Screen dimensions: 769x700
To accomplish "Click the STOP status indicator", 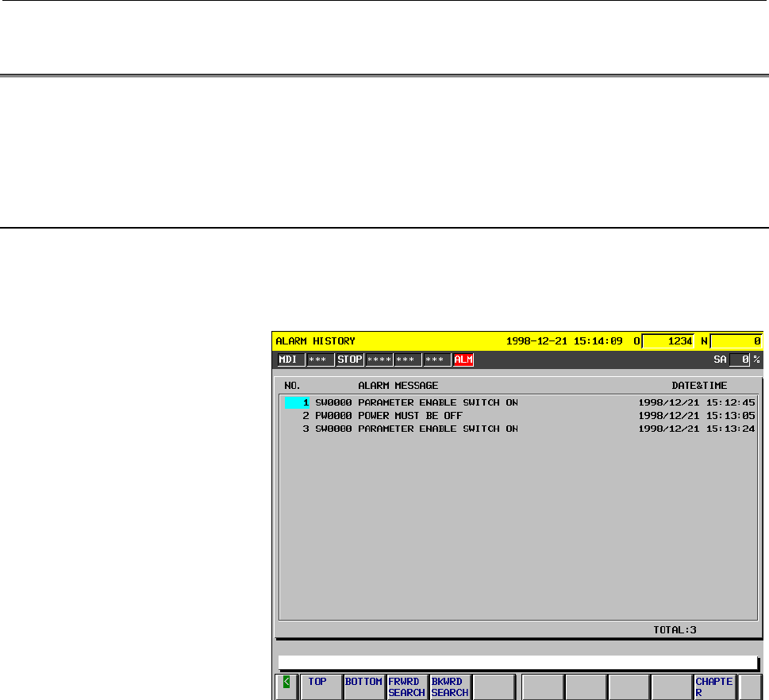I will point(350,360).
